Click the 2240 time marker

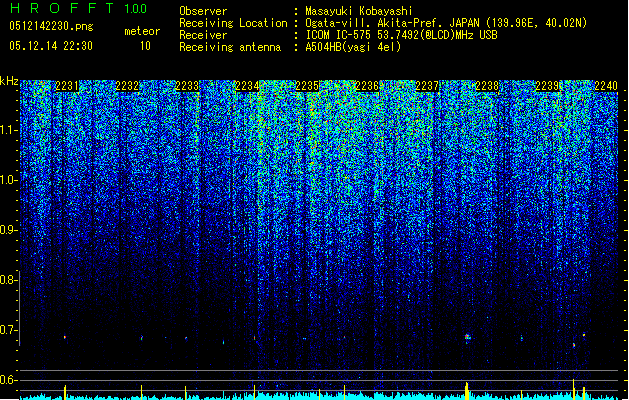(x=606, y=86)
